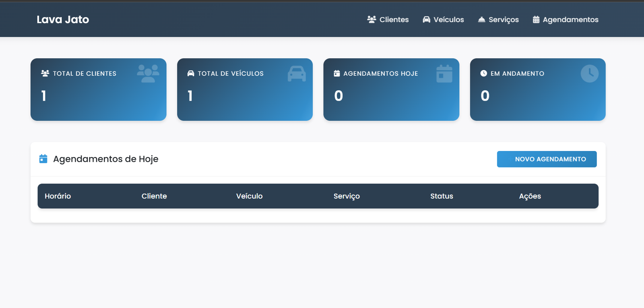Viewport: 644px width, 308px height.
Task: Click the small car icon beside Total de Veículos
Action: (191, 73)
